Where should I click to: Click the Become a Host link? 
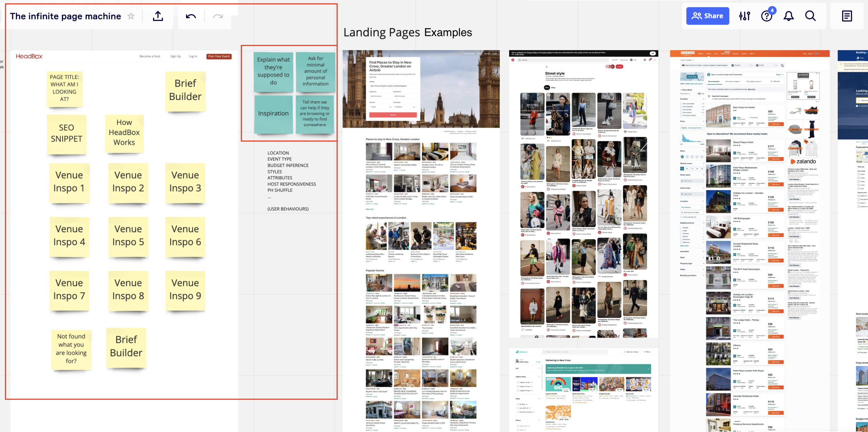tap(150, 56)
